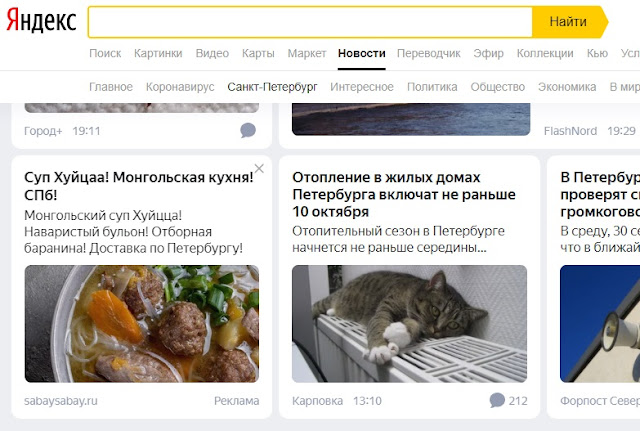Open the Главное news category
The height and width of the screenshot is (431, 640).
pyautogui.click(x=111, y=87)
